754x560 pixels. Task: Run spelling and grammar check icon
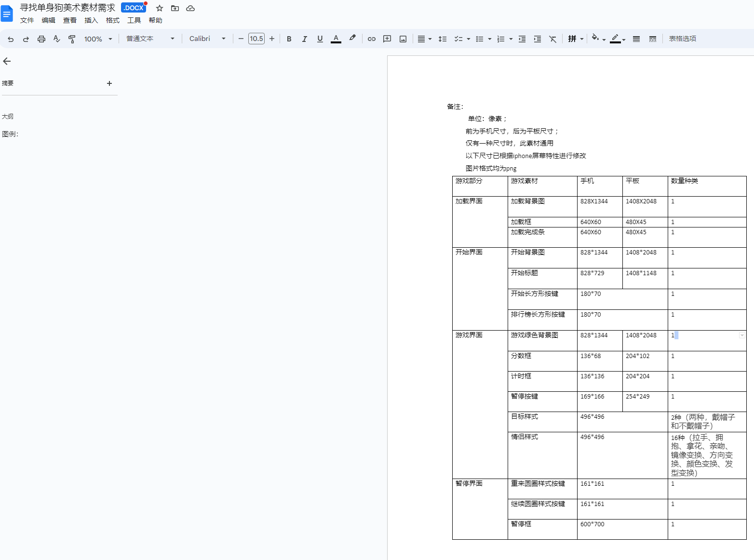[x=57, y=39]
